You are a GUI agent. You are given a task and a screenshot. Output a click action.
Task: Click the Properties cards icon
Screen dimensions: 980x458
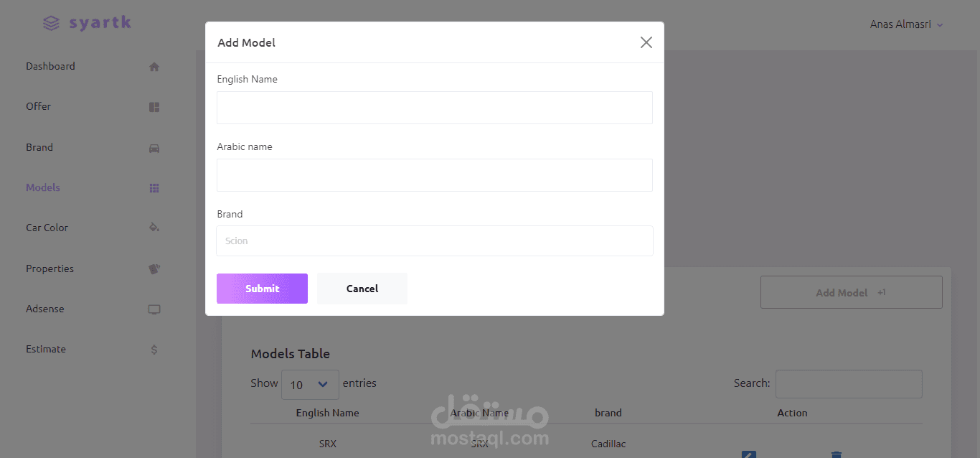point(154,268)
